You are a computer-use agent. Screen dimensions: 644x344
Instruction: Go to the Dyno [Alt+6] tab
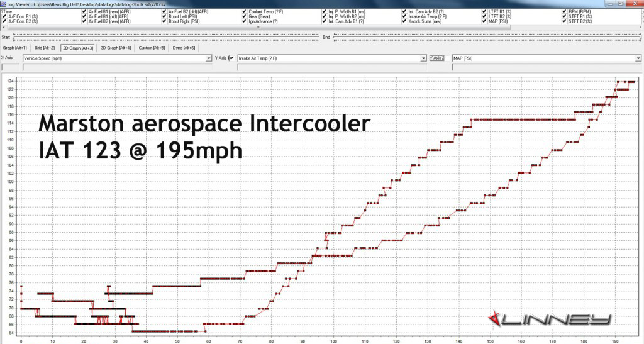tap(184, 48)
